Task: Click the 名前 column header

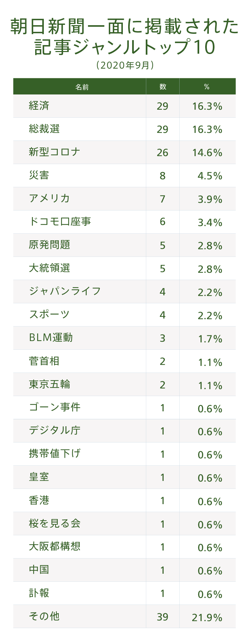Action: click(x=82, y=87)
